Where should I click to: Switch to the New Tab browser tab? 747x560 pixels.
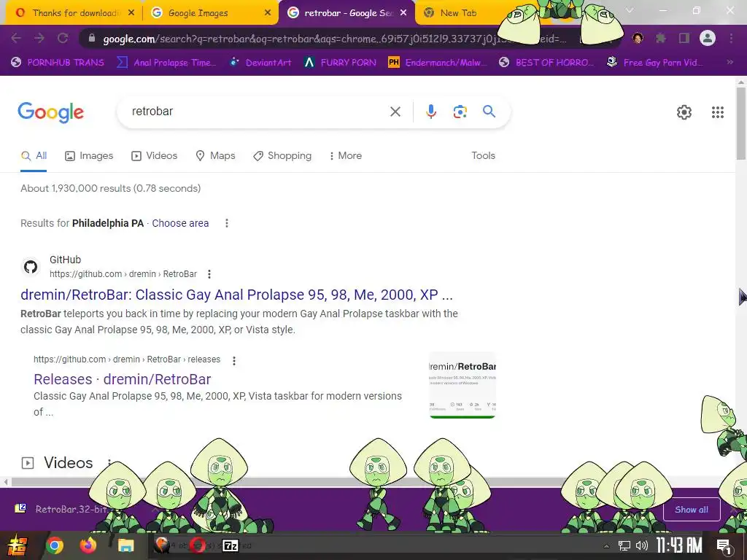[458, 13]
